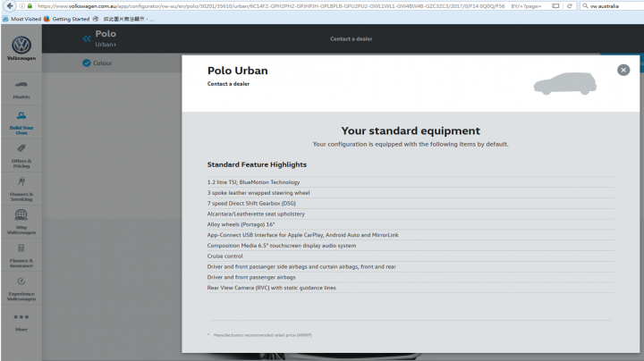Toggle reader view icon in address bar
The height and width of the screenshot is (361, 644).
[x=555, y=5]
